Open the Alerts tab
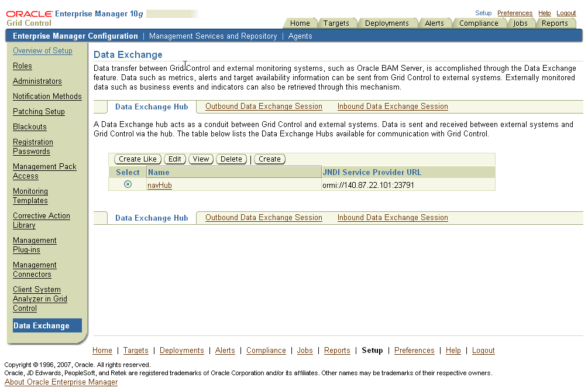The image size is (588, 391). [x=434, y=23]
